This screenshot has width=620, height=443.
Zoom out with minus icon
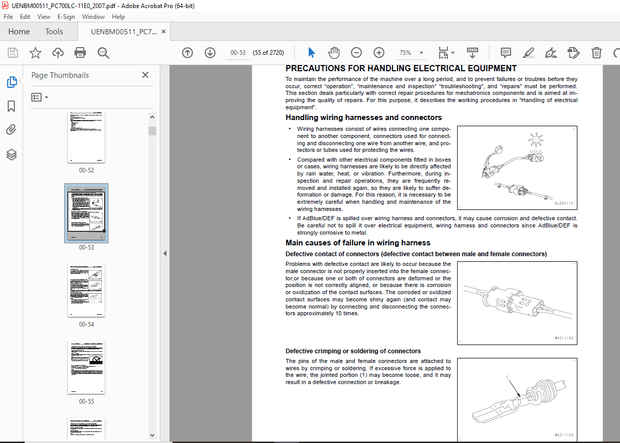356,53
